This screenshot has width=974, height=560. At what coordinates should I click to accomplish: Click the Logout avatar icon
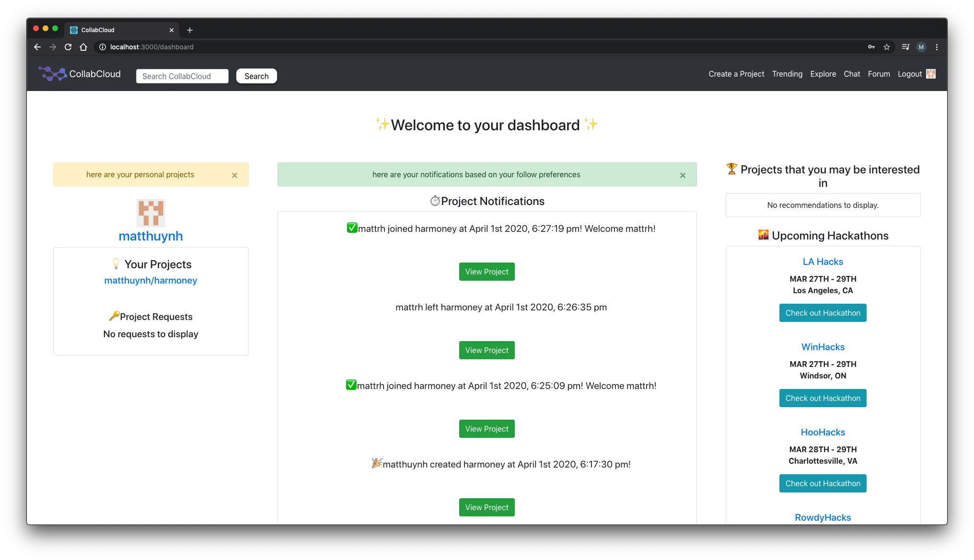(930, 74)
